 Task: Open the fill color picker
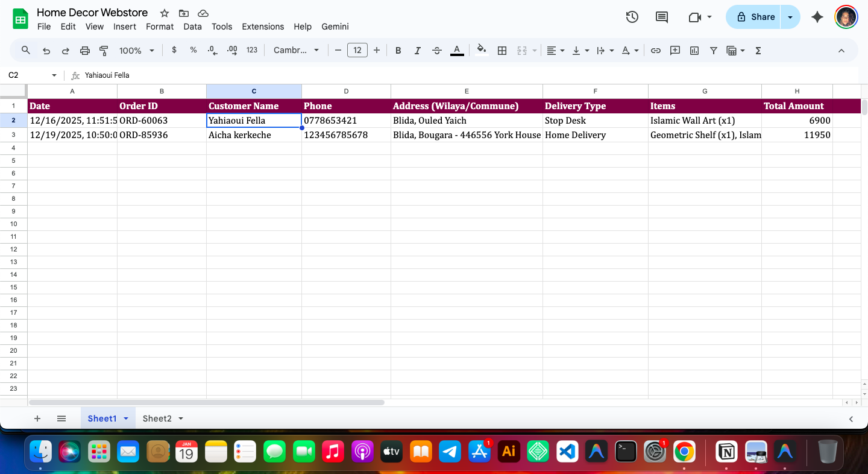click(481, 50)
